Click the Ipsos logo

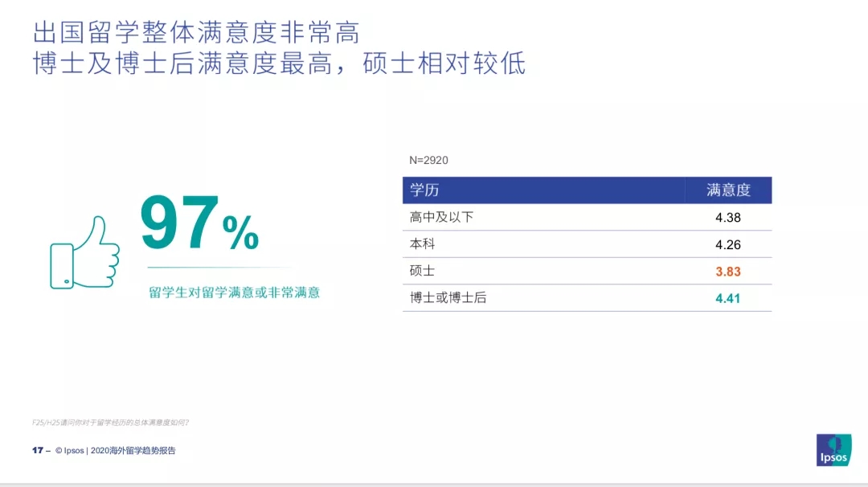coord(833,450)
